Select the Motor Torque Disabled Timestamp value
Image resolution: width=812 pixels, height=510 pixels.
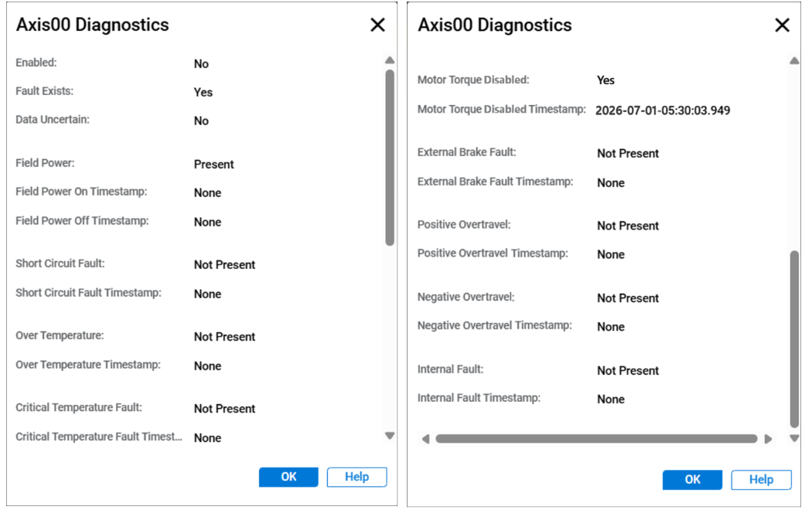pyautogui.click(x=663, y=110)
